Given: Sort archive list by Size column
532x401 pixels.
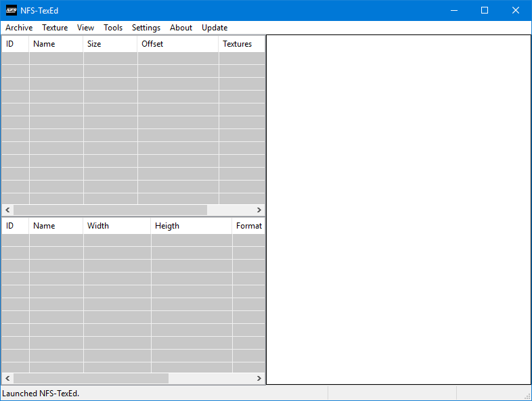Looking at the screenshot, I should point(110,44).
